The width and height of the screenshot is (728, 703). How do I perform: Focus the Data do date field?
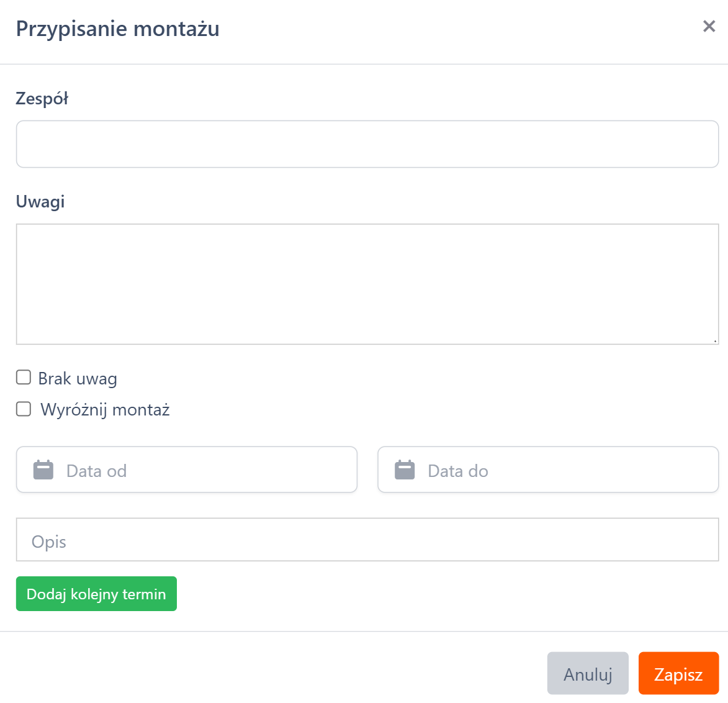click(x=565, y=470)
